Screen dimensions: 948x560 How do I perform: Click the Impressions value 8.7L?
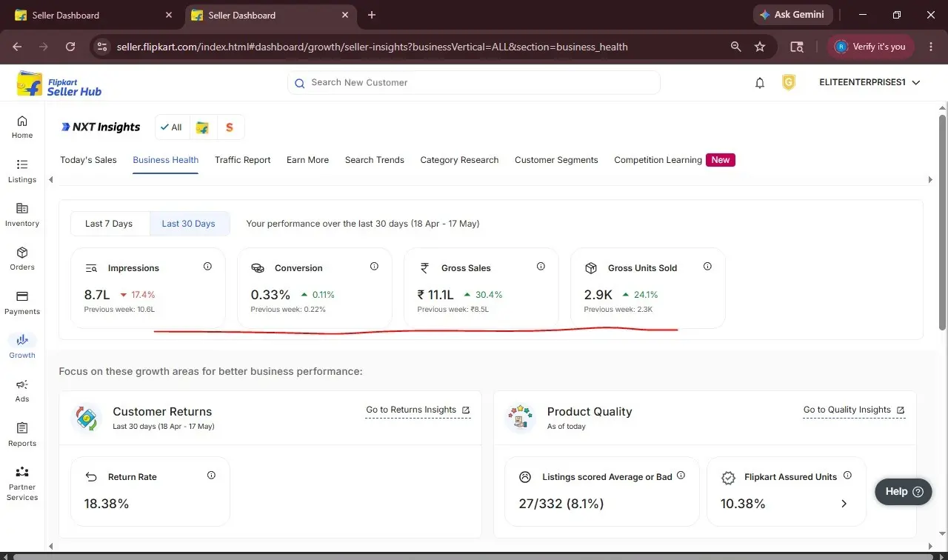(x=99, y=295)
